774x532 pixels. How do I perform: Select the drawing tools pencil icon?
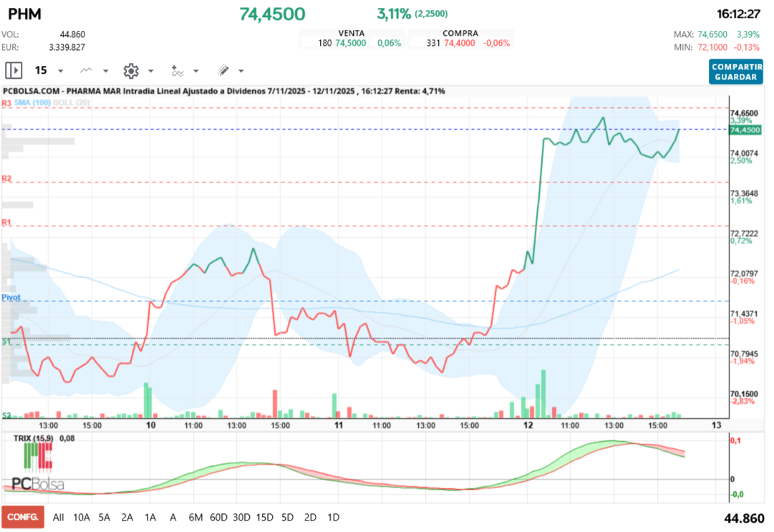pyautogui.click(x=222, y=70)
